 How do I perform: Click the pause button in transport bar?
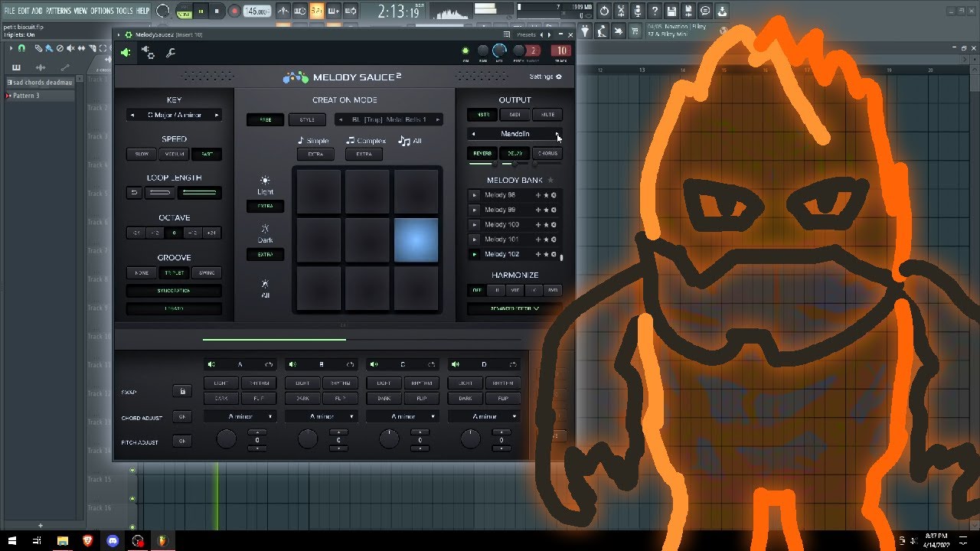pyautogui.click(x=201, y=11)
